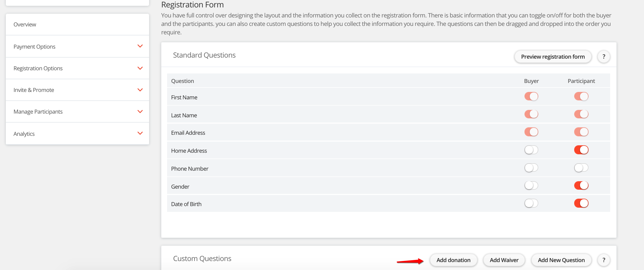Expand the Analytics section

pos(140,133)
